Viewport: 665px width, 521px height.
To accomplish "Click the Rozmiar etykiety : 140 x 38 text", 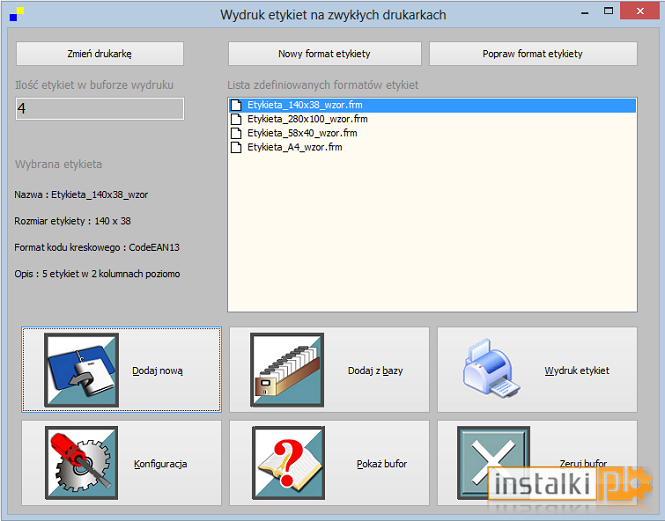I will [x=73, y=221].
